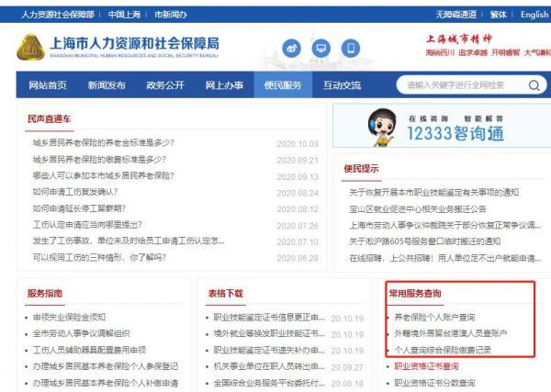Open 便民提示 section heading

pos(361,168)
